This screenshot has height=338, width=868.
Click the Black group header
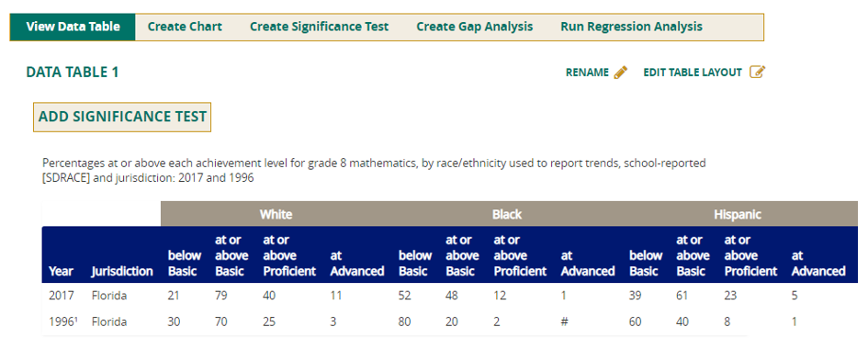pos(507,214)
